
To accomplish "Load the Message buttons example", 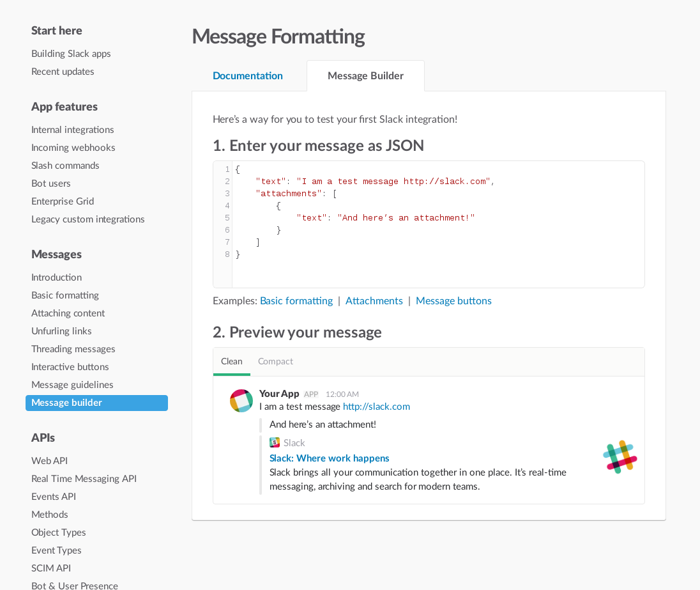I will [453, 301].
